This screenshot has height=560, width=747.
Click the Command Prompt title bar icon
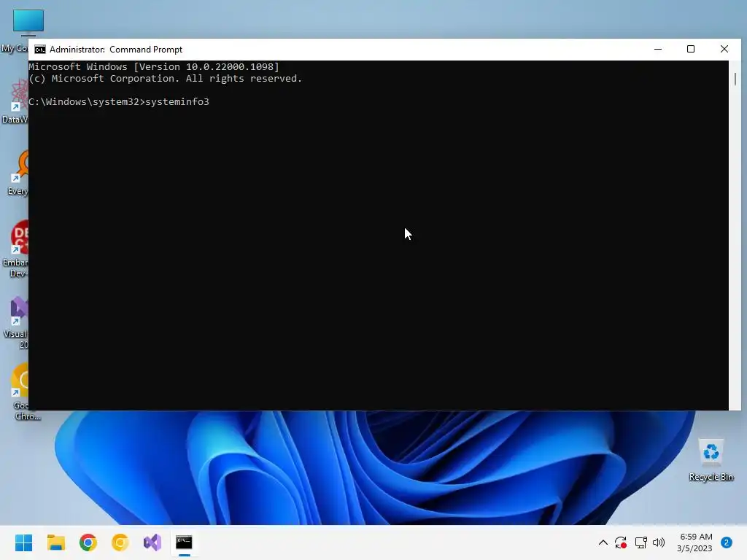(x=40, y=50)
